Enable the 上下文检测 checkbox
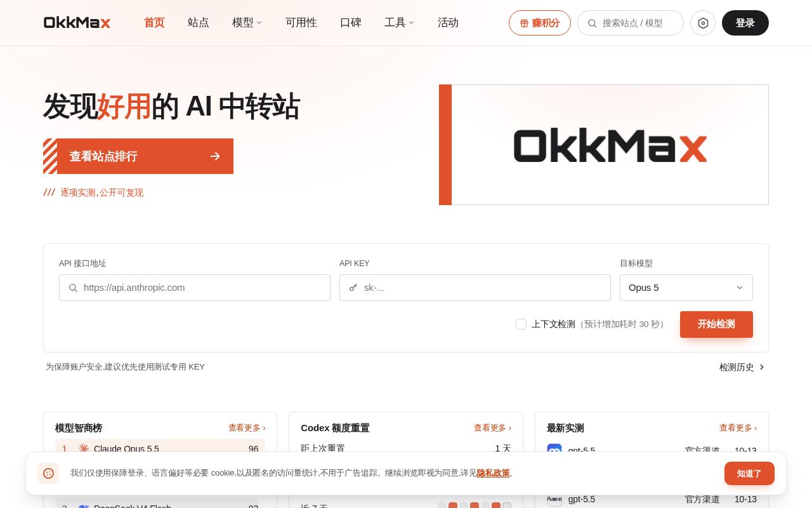 pyautogui.click(x=521, y=324)
